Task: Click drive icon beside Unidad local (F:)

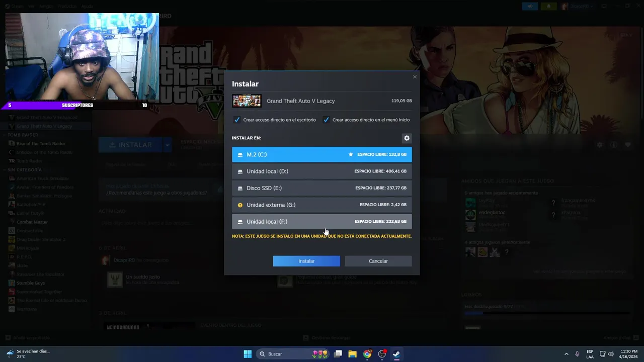Action: (240, 222)
